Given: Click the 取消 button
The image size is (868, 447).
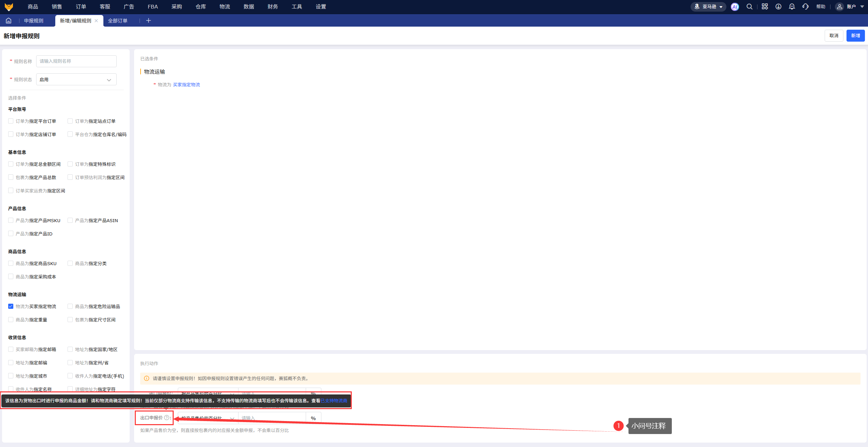Looking at the screenshot, I should 834,36.
